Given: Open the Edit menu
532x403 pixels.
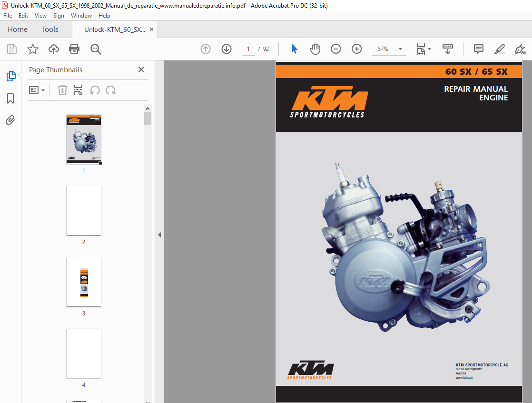Looking at the screenshot, I should (23, 16).
